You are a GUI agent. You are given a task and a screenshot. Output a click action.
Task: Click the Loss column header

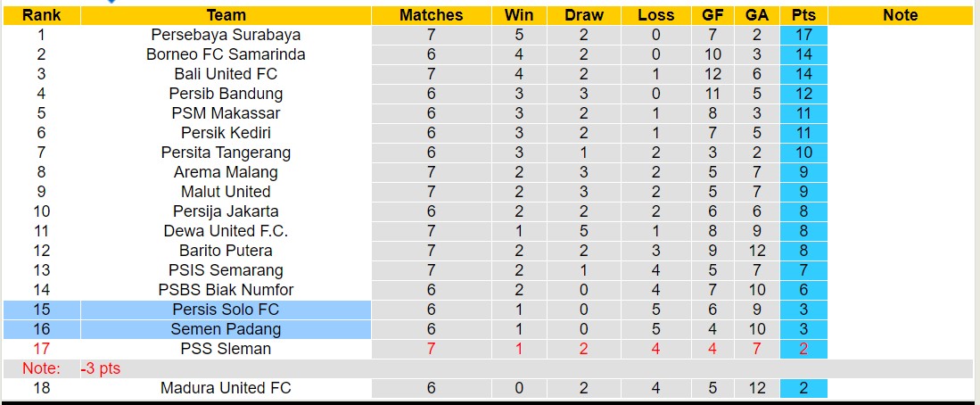[x=656, y=15]
